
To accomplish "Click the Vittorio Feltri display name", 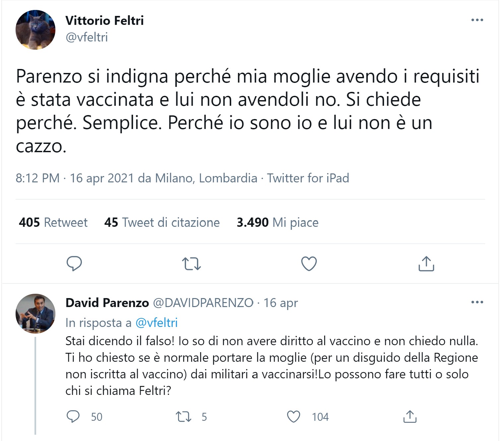I will coord(104,21).
